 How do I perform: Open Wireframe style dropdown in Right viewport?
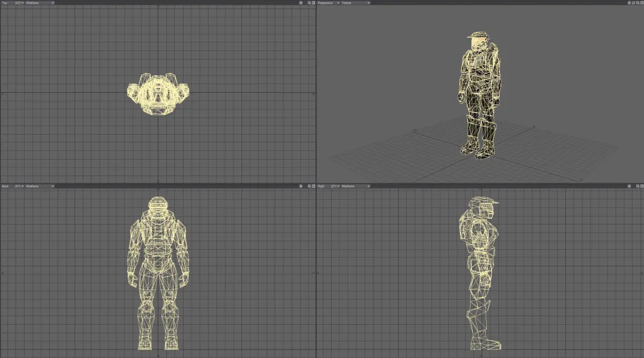tap(356, 186)
